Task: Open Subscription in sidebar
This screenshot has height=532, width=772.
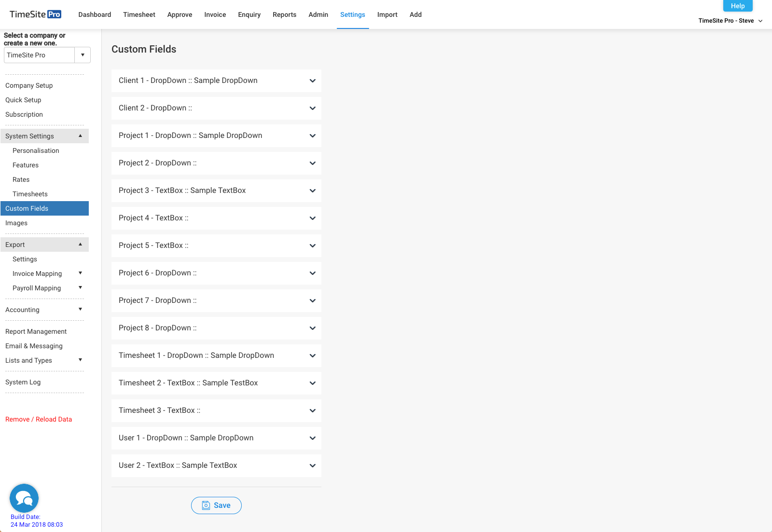Action: pos(24,114)
